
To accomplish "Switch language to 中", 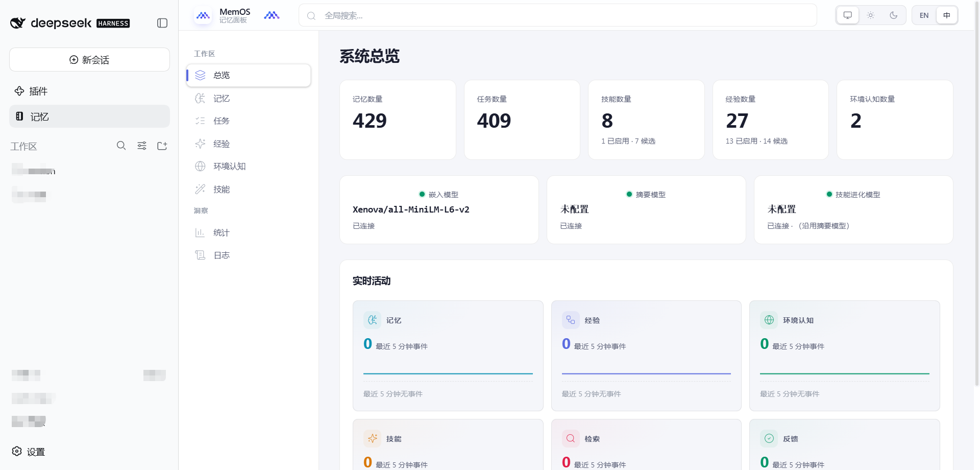I will click(x=947, y=15).
